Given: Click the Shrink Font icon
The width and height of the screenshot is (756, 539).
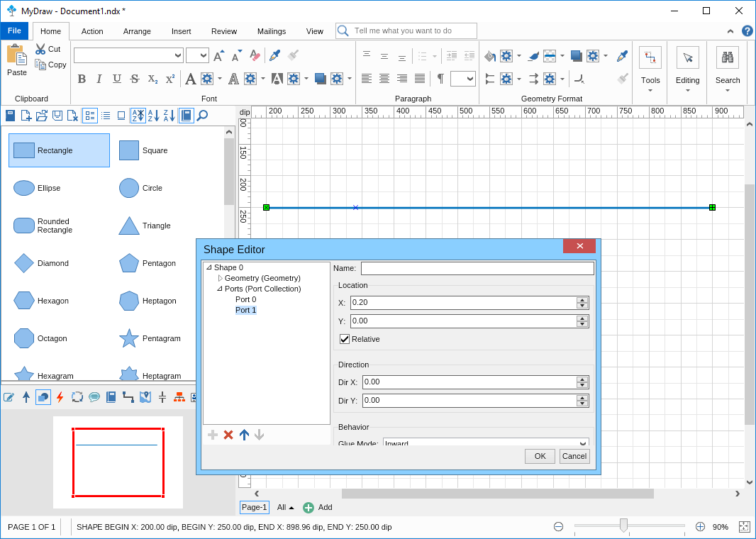Looking at the screenshot, I should tap(236, 55).
